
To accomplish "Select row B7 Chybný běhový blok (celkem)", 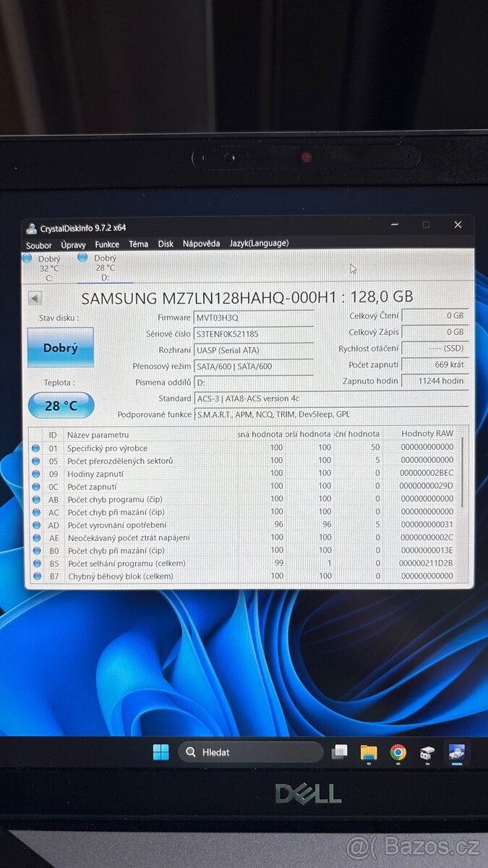I will tap(244, 576).
